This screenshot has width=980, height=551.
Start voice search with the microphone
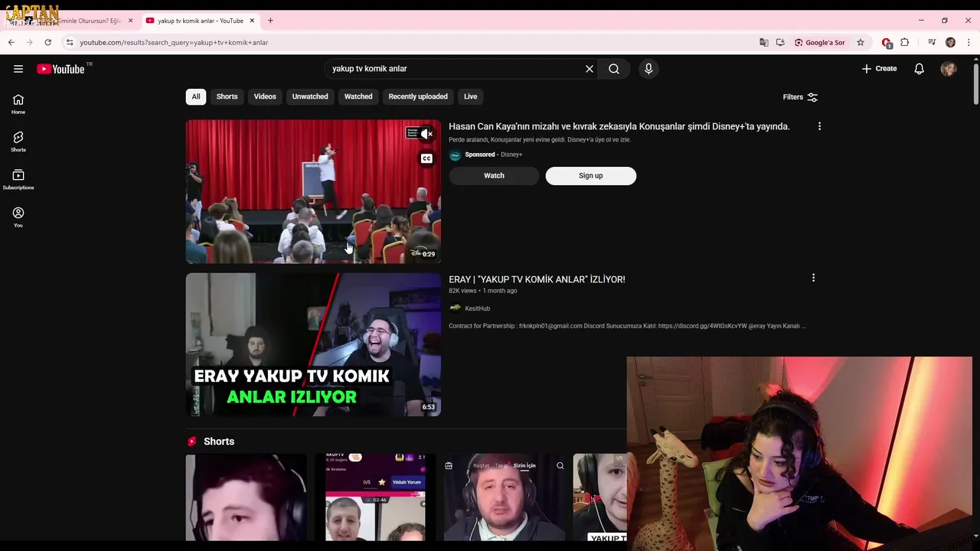[x=648, y=69]
